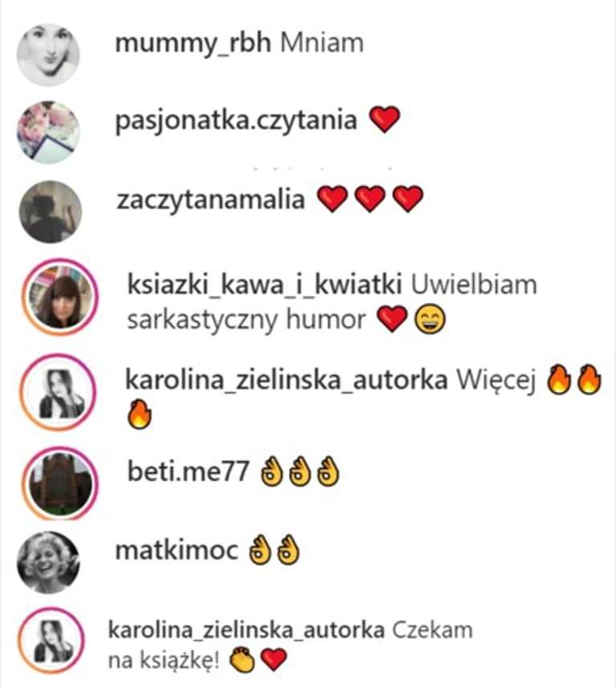The height and width of the screenshot is (687, 616).
Task: Open karolina_zielinska_autorka avatar beside Więcej comment
Action: tap(59, 392)
